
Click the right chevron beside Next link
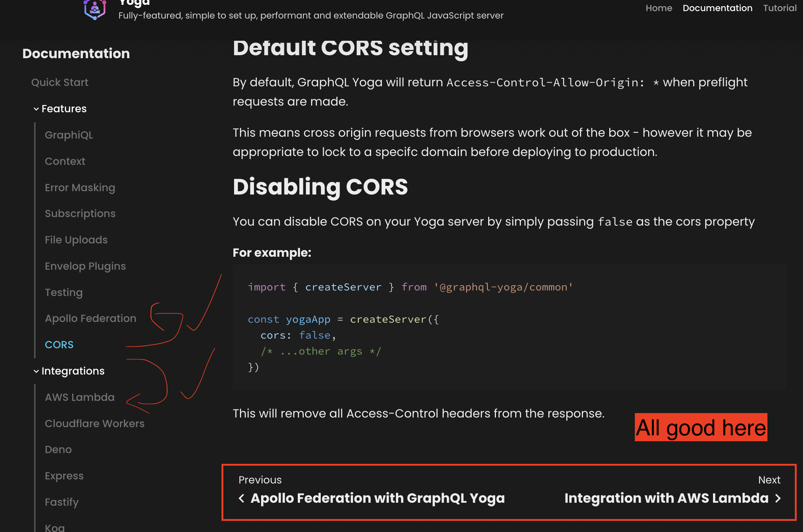[x=778, y=498]
